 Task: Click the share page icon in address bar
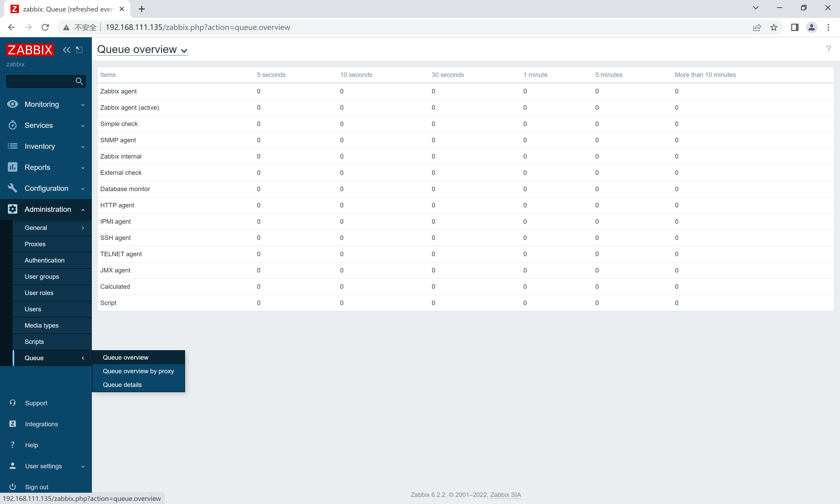pyautogui.click(x=757, y=27)
